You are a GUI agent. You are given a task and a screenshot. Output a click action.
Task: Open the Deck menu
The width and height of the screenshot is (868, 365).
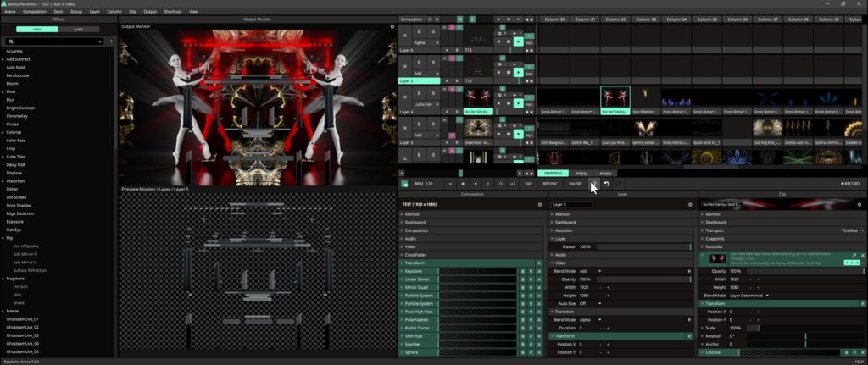click(58, 11)
